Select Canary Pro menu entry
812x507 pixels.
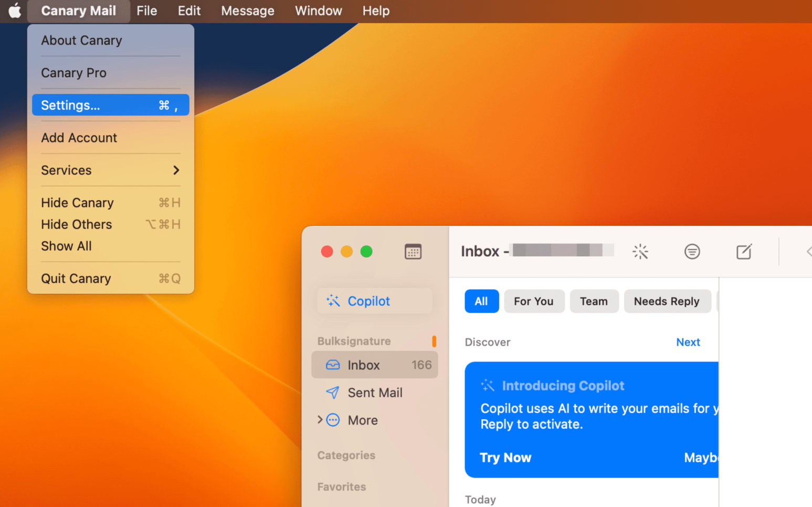pos(111,73)
